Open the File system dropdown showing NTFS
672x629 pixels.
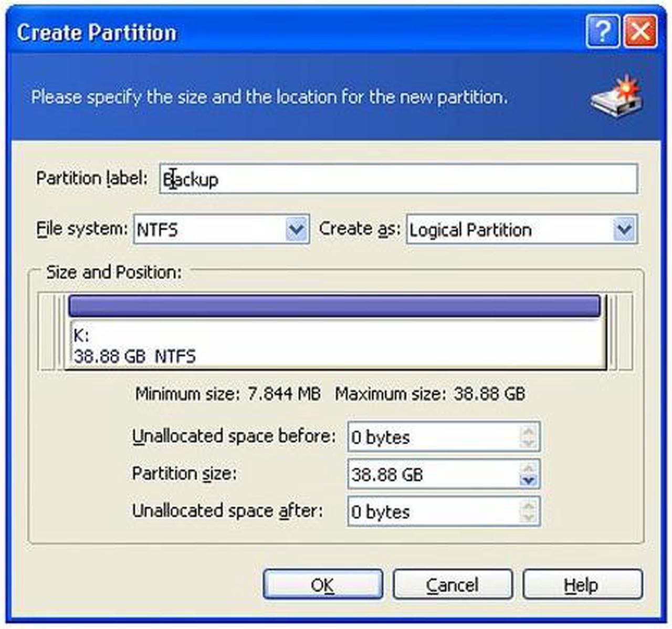tap(296, 229)
